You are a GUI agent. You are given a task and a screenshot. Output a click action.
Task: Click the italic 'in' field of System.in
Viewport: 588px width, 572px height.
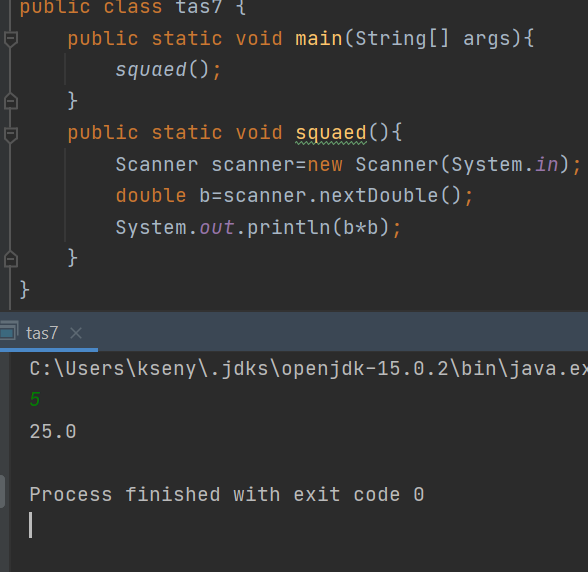(x=546, y=164)
